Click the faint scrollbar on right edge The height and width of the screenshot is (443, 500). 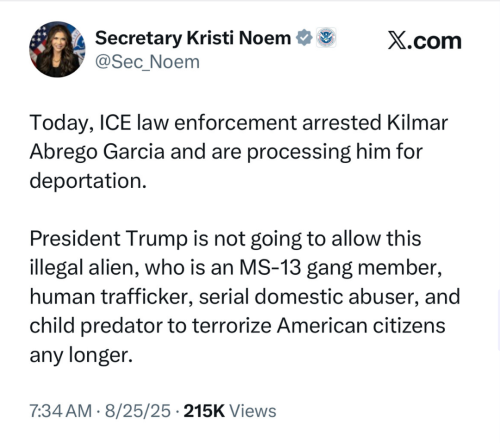pyautogui.click(x=498, y=320)
